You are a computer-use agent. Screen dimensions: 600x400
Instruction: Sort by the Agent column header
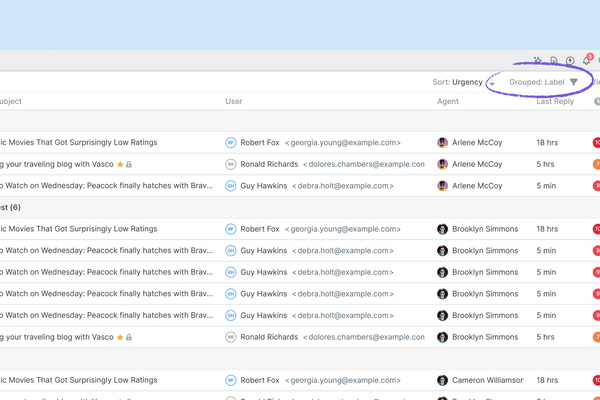click(x=448, y=101)
